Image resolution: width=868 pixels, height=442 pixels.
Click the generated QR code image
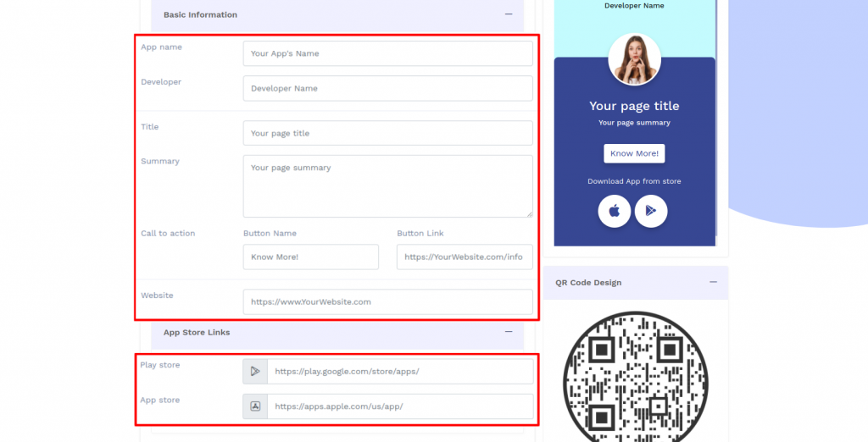click(634, 377)
